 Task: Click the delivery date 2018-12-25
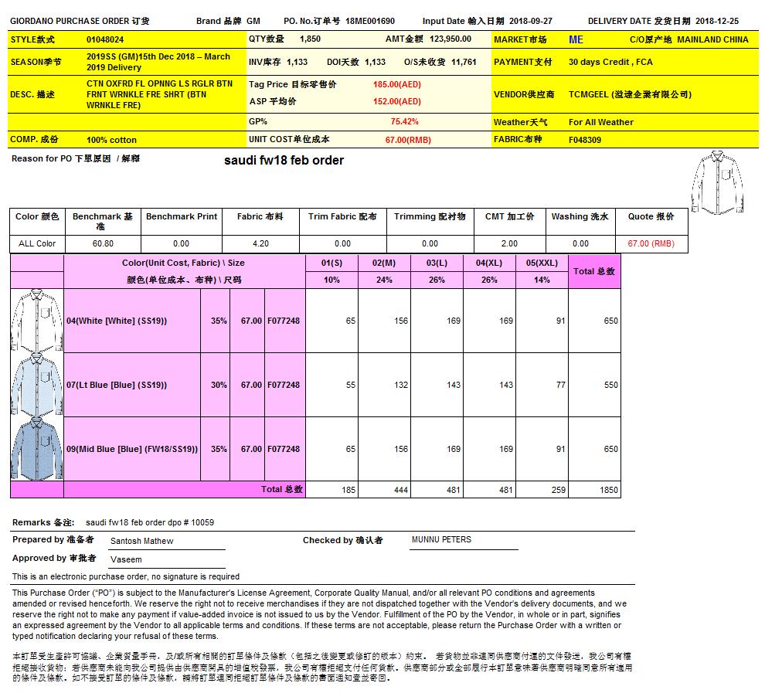(716, 22)
